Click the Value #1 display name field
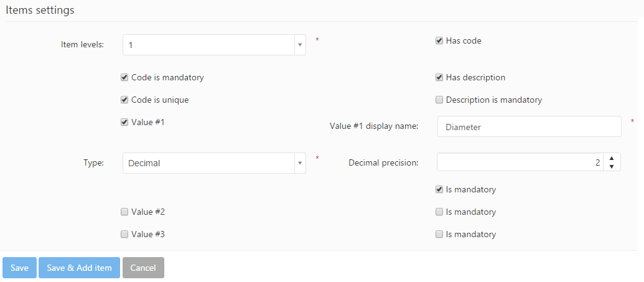This screenshot has width=644, height=282. pyautogui.click(x=529, y=126)
